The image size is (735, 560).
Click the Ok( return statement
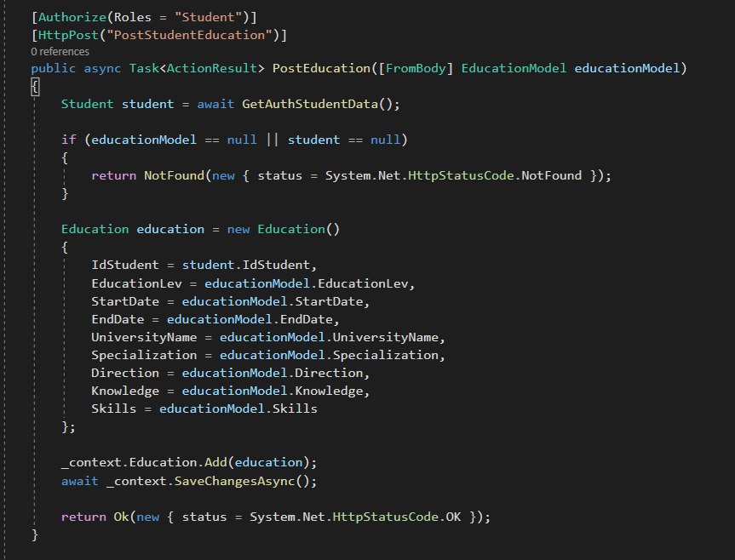276,517
